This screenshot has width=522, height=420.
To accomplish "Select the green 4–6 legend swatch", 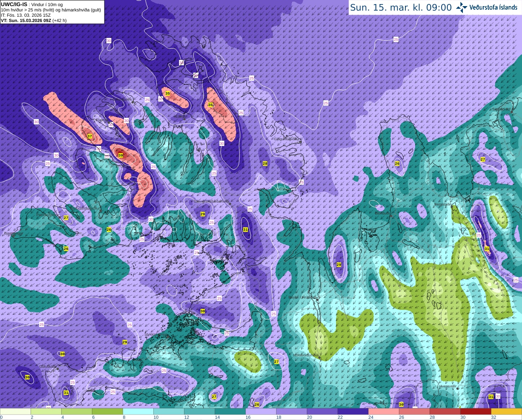I will click(x=77, y=411).
